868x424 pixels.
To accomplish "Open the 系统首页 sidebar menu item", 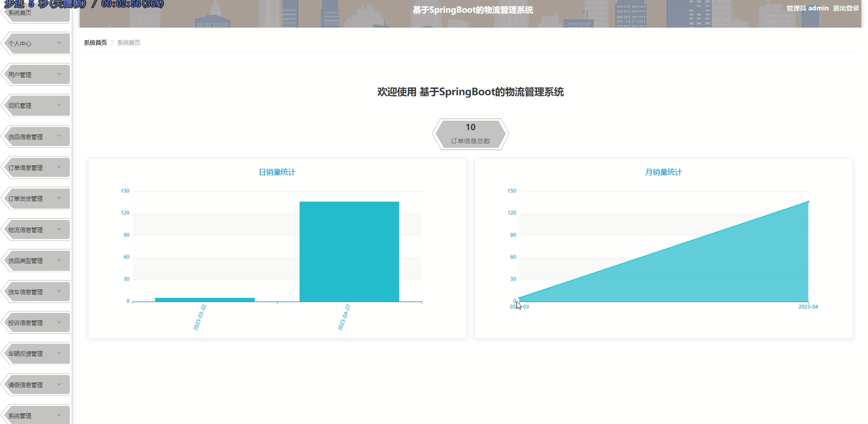I will pos(36,13).
